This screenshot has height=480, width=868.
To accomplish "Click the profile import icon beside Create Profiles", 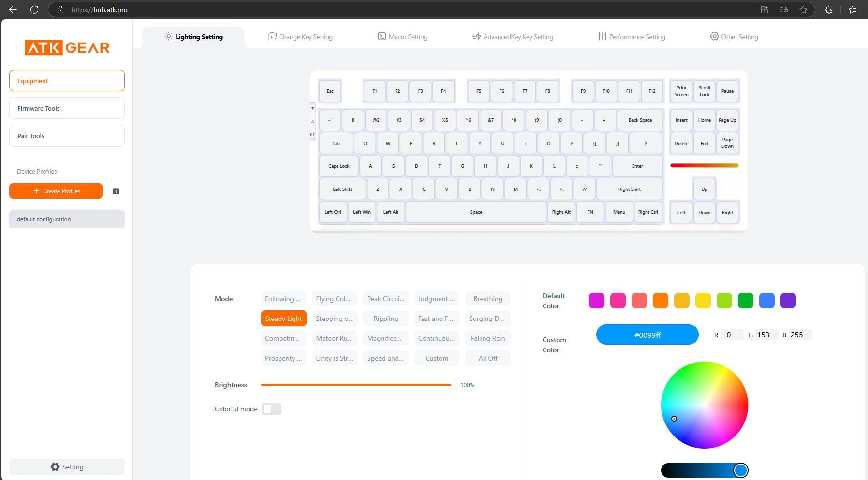I will (116, 191).
